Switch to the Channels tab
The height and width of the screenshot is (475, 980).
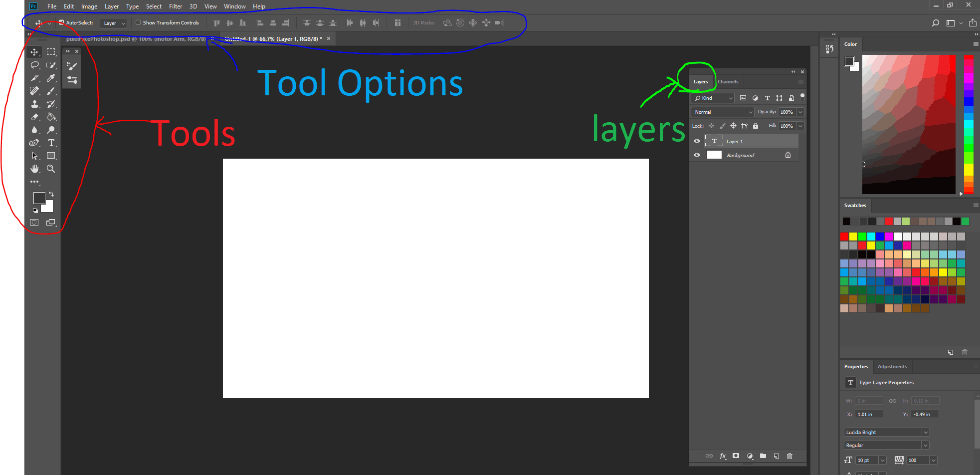pos(728,82)
